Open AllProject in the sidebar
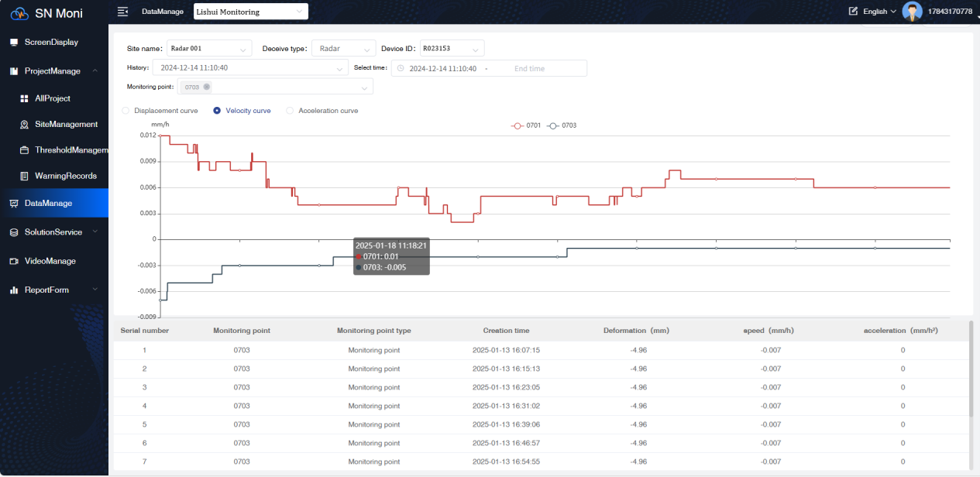This screenshot has height=477, width=980. 53,98
